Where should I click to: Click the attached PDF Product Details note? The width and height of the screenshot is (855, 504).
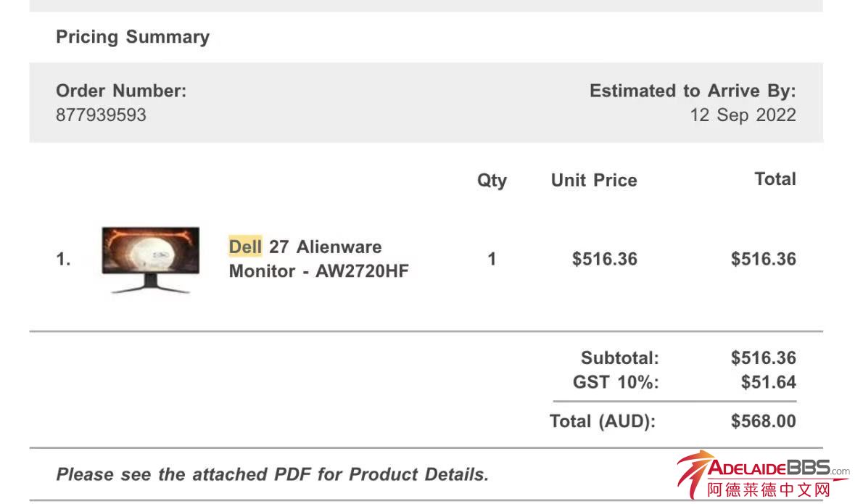pos(273,474)
